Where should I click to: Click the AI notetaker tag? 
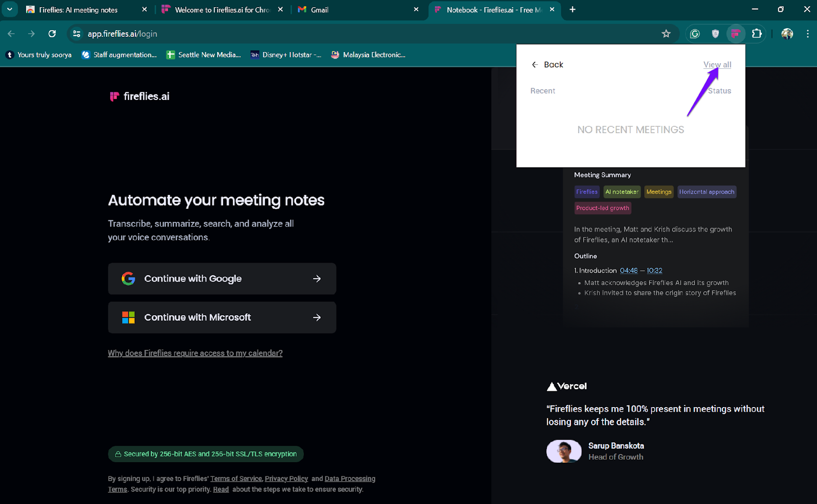pyautogui.click(x=621, y=192)
